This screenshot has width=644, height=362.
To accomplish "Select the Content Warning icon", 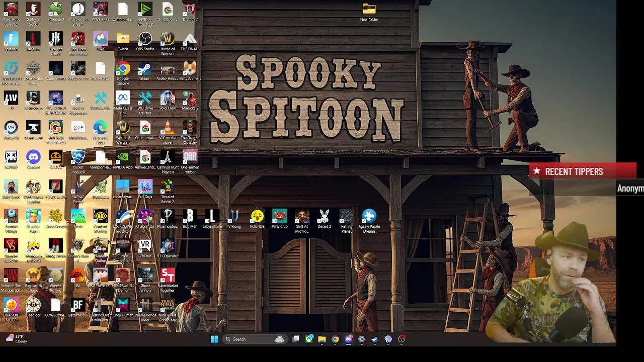I will [x=100, y=221].
